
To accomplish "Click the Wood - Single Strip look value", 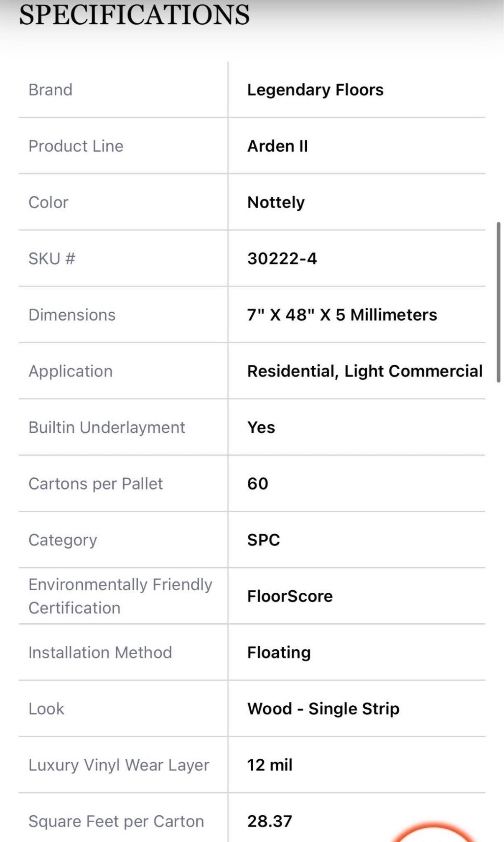I will point(323,709).
